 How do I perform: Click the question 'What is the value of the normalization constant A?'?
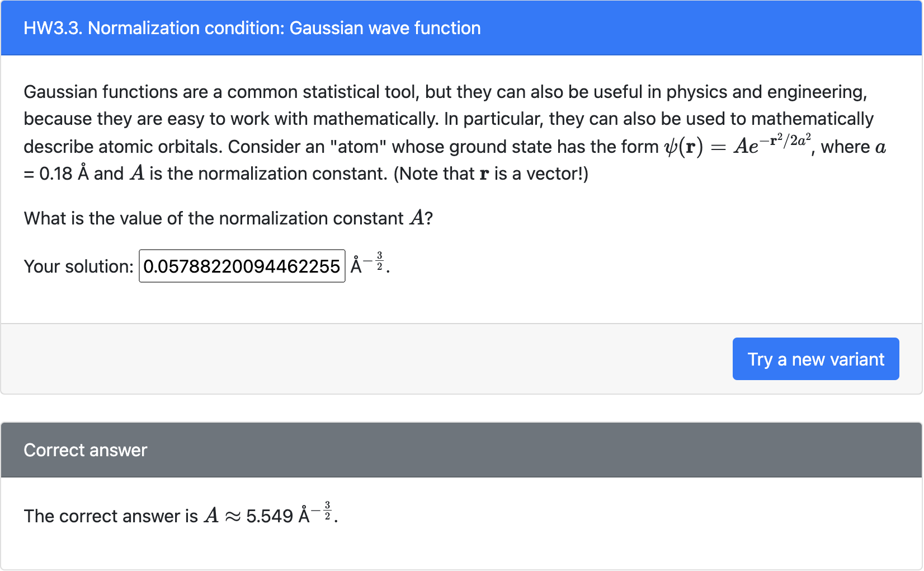point(227,218)
